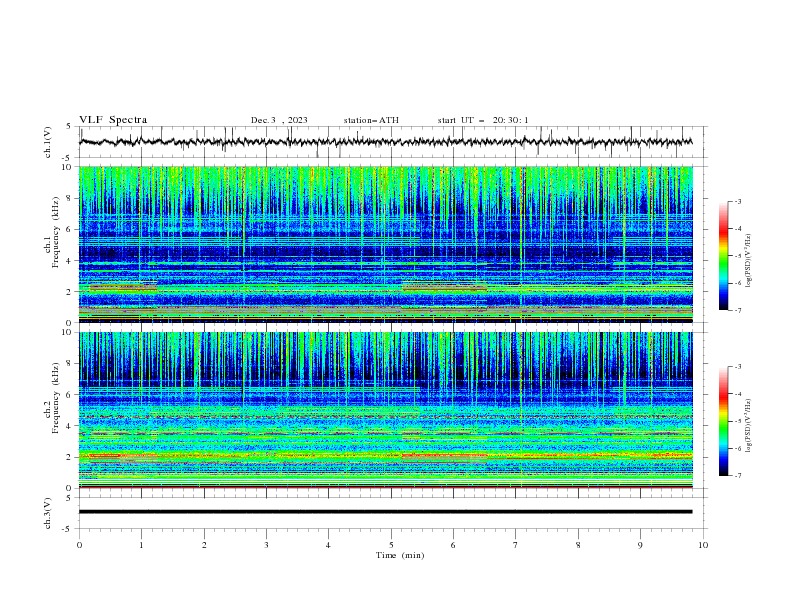The image size is (792, 612).
Task: Click the 'ch.2 Frequency (kHz)' axis label
Action: 52,398
